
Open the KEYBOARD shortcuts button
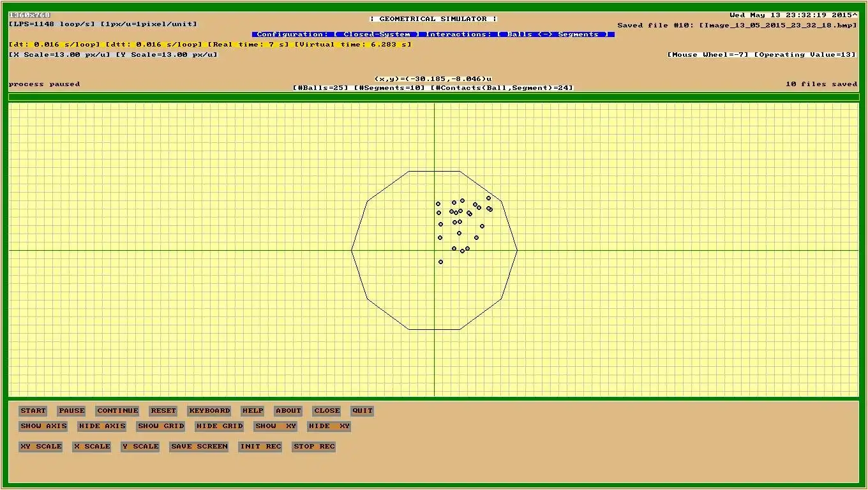(x=209, y=411)
